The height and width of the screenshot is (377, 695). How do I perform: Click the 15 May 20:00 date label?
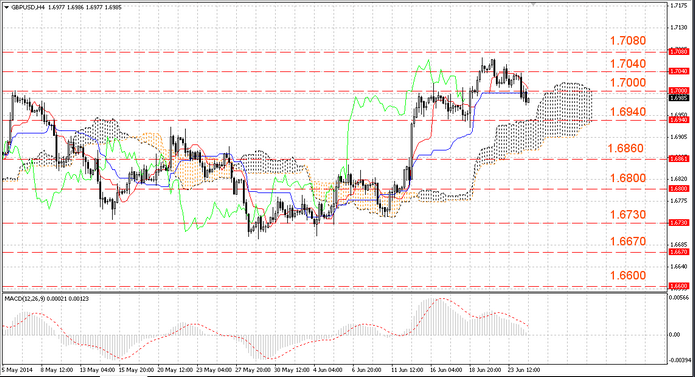136,369
